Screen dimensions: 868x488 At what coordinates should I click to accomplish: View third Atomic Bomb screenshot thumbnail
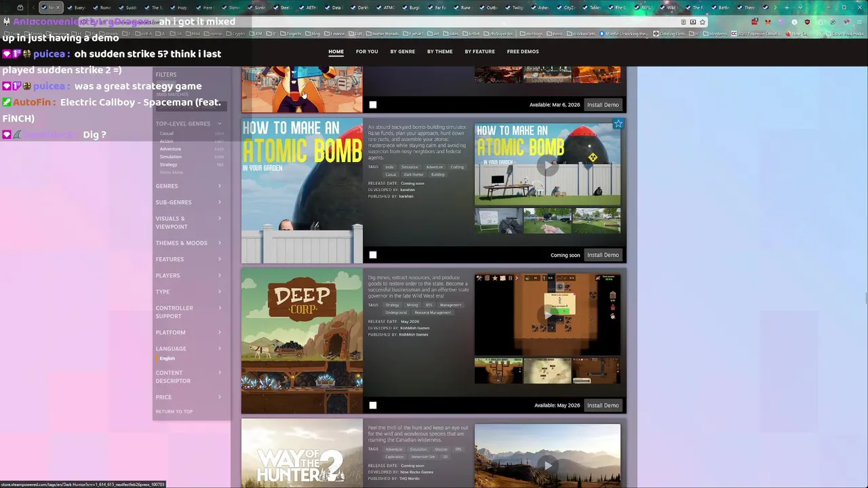click(x=596, y=221)
